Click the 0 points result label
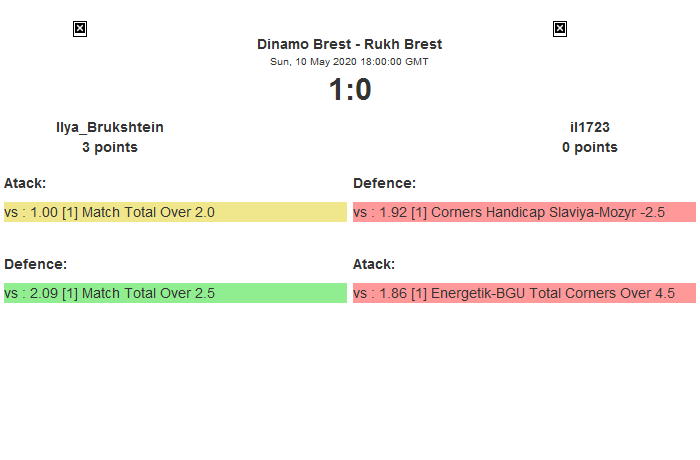 (590, 147)
